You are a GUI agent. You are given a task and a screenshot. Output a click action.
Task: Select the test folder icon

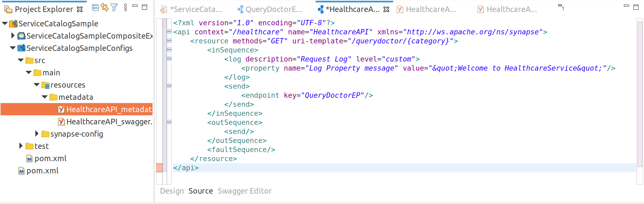point(29,146)
